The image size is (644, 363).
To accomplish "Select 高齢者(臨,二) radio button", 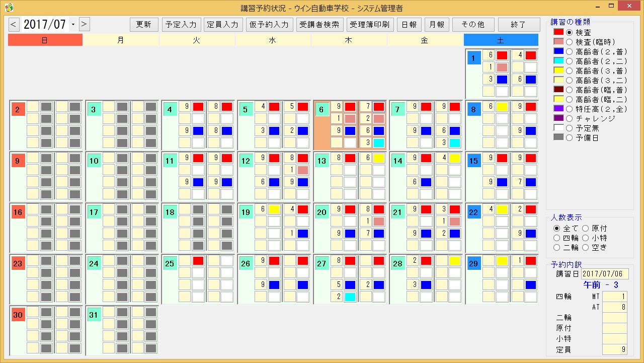I will [x=570, y=99].
